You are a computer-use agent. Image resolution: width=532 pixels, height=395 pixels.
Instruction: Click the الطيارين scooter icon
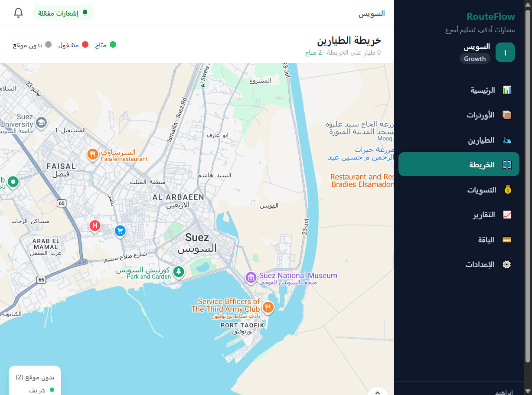[x=507, y=140]
